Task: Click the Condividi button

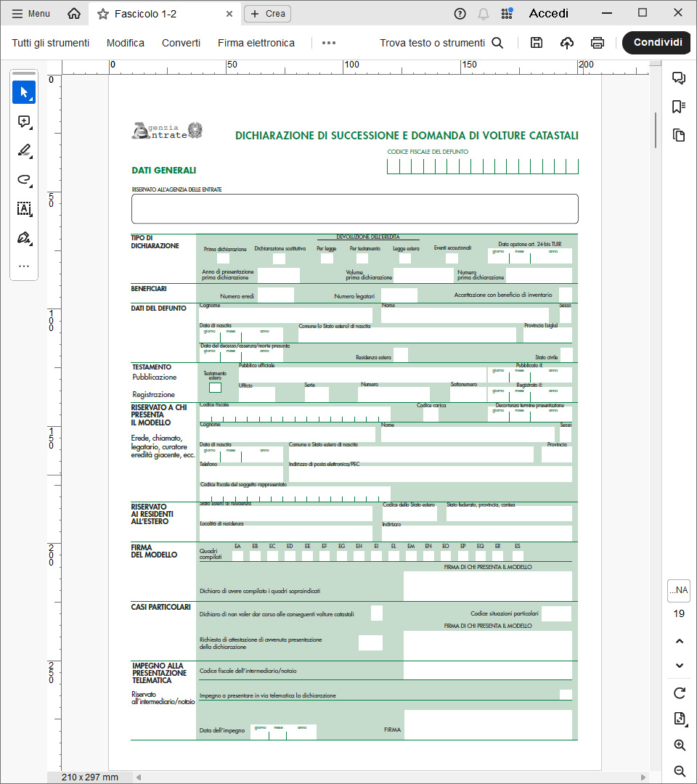Action: pos(657,43)
